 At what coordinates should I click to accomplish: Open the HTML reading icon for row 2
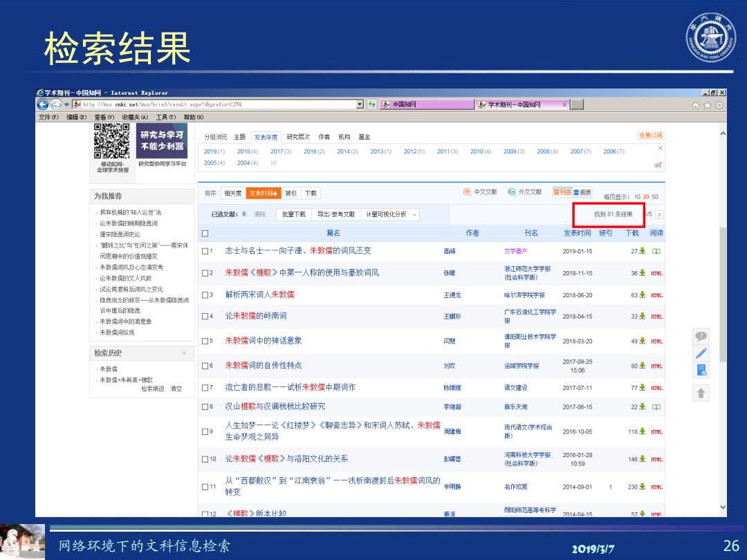coord(656,273)
